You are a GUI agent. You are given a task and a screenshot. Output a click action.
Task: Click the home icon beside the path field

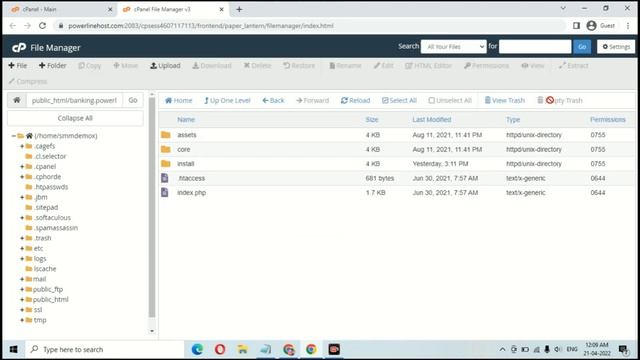coord(17,100)
